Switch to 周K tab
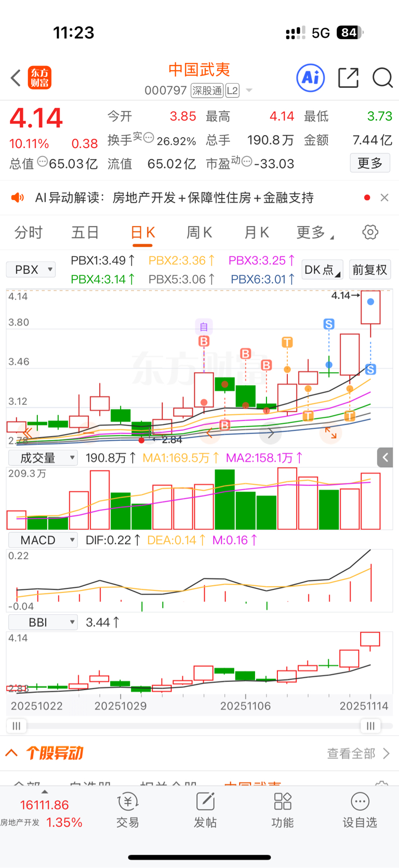The image size is (399, 868). pos(199,232)
